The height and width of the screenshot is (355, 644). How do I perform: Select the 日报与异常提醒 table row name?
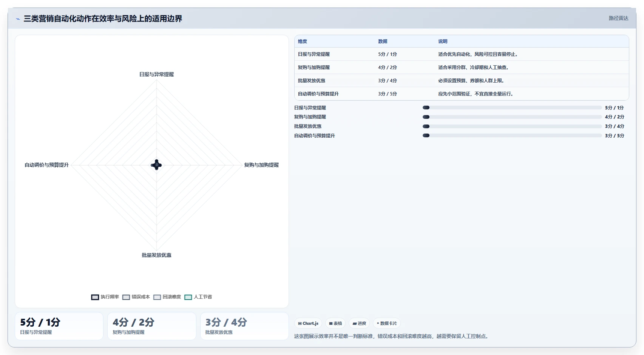[314, 54]
